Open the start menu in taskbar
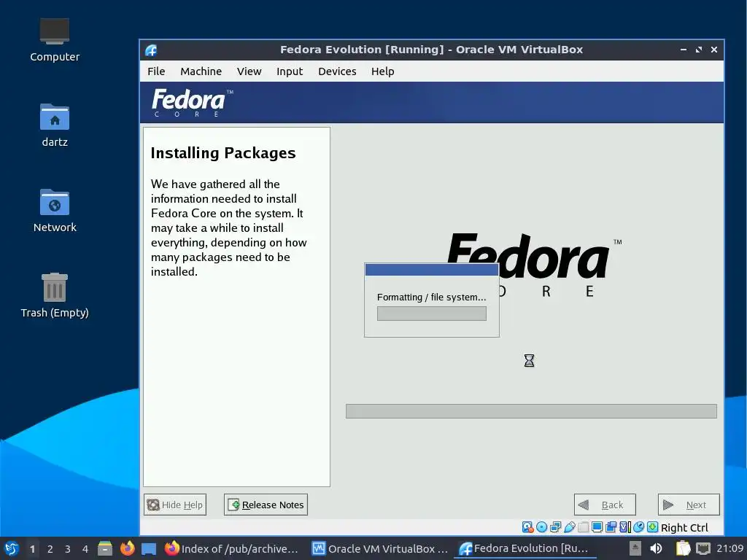Image resolution: width=747 pixels, height=560 pixels. [x=12, y=548]
